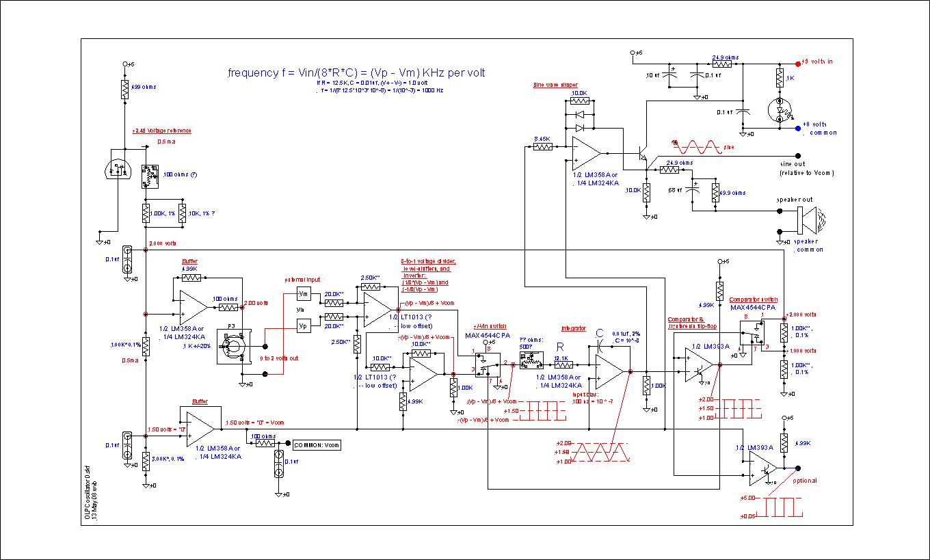Click the integrator op-amp triangle
This screenshot has width=930, height=560.
pos(607,372)
